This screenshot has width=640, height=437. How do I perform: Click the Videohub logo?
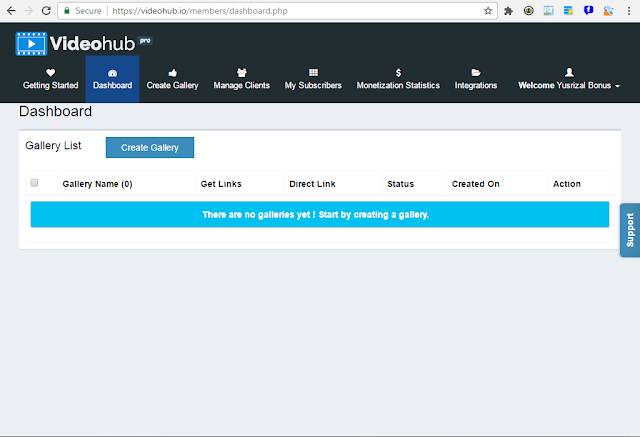pos(84,43)
